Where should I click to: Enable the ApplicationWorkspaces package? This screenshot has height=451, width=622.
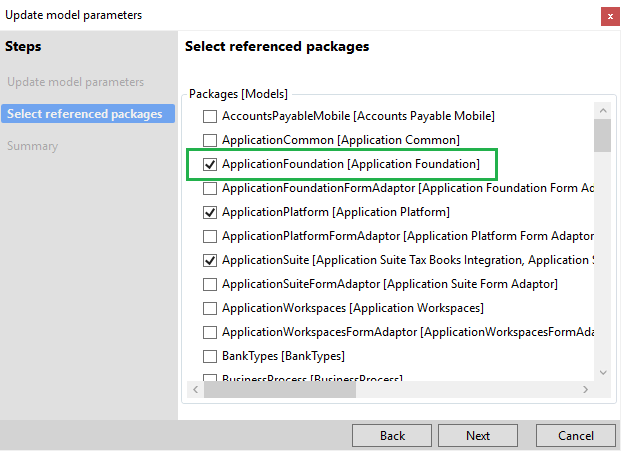click(210, 308)
